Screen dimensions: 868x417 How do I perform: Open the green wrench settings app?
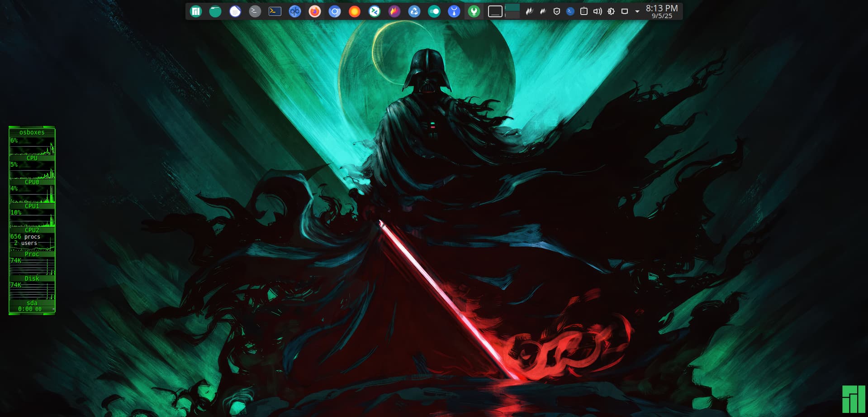(474, 11)
